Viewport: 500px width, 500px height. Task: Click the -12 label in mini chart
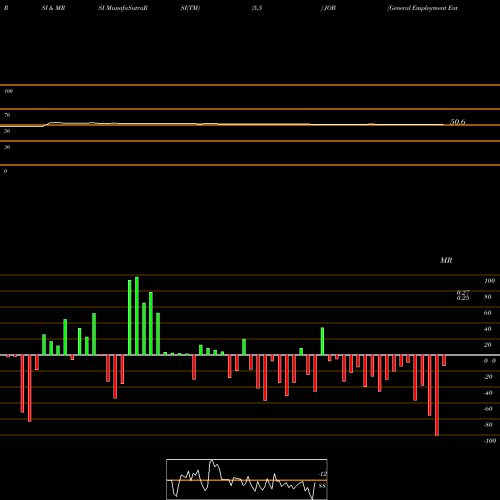[322, 474]
